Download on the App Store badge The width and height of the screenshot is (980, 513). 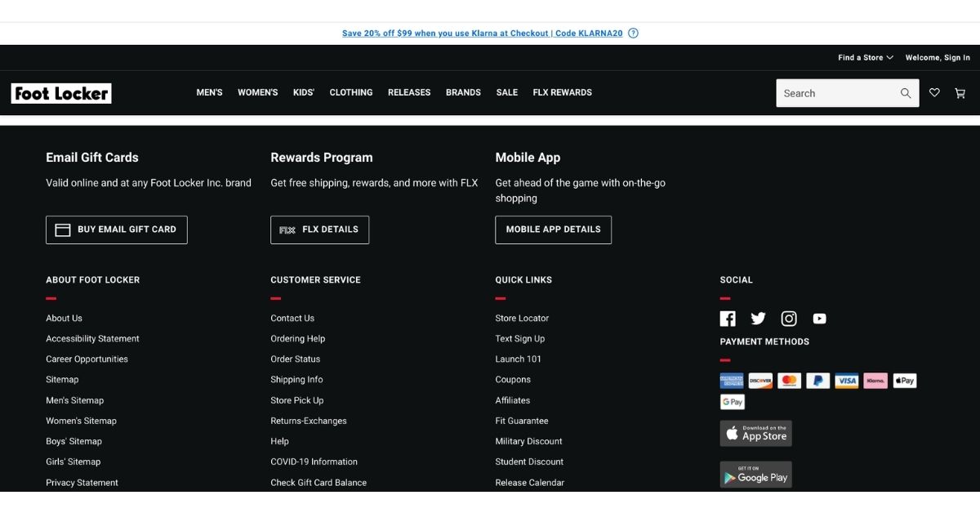(x=755, y=433)
